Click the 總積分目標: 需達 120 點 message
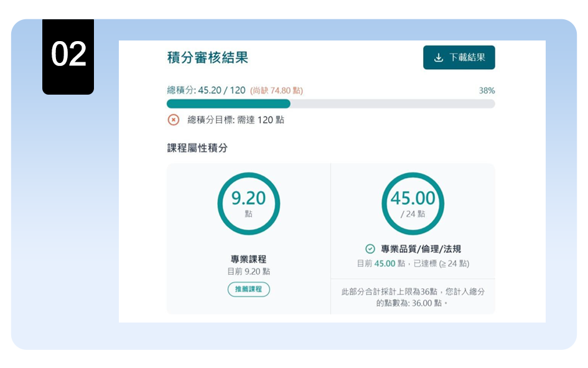This screenshot has height=368, width=588. [236, 120]
